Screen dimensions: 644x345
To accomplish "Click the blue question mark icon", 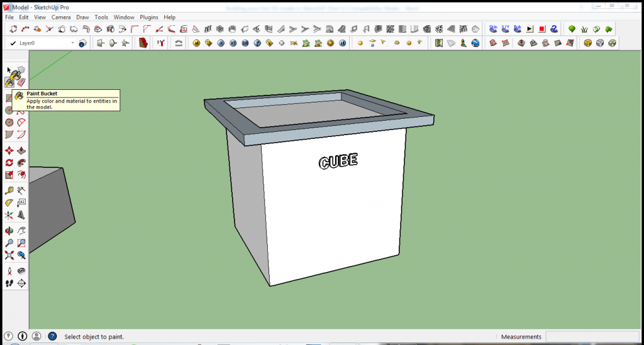I will tap(257, 43).
